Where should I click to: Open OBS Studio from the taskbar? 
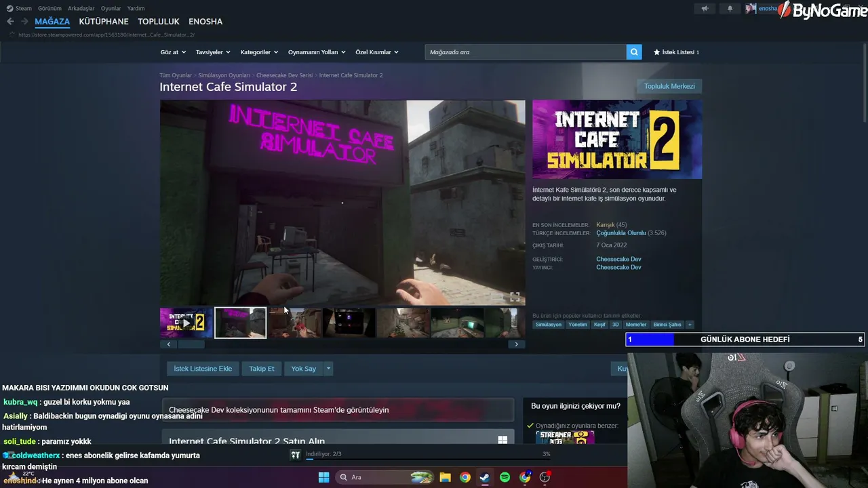tap(545, 477)
